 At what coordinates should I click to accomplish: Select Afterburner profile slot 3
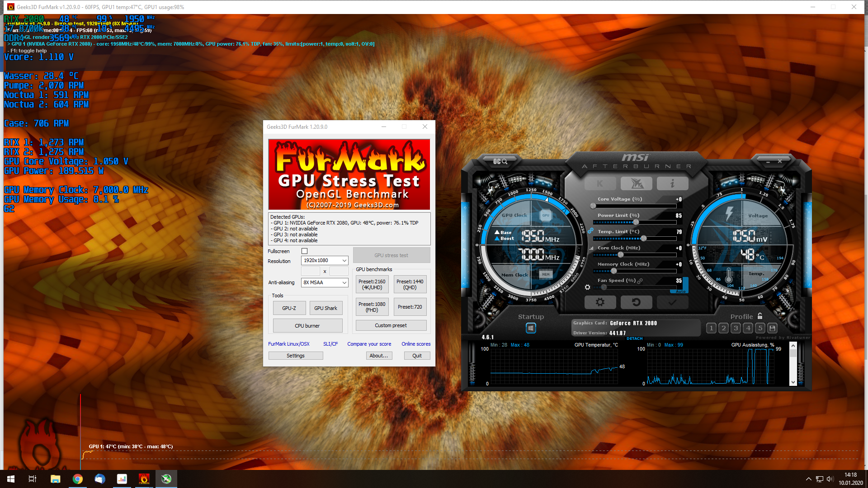[x=736, y=328]
